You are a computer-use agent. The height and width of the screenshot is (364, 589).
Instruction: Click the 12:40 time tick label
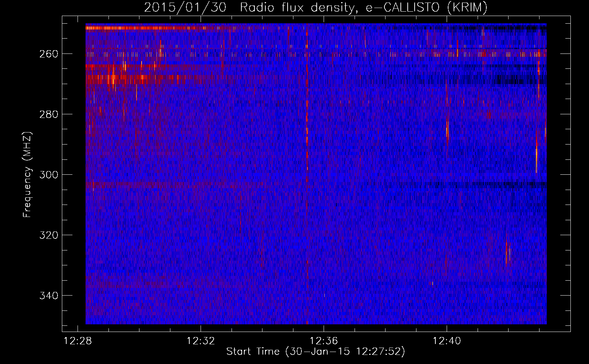click(447, 341)
